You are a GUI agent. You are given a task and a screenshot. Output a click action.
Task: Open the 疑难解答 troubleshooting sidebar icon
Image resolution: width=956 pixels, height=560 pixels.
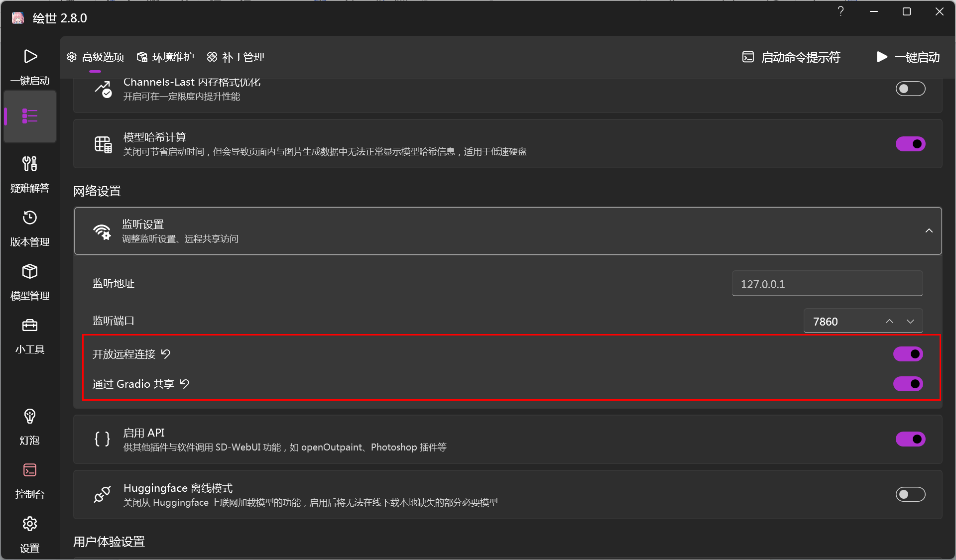30,164
